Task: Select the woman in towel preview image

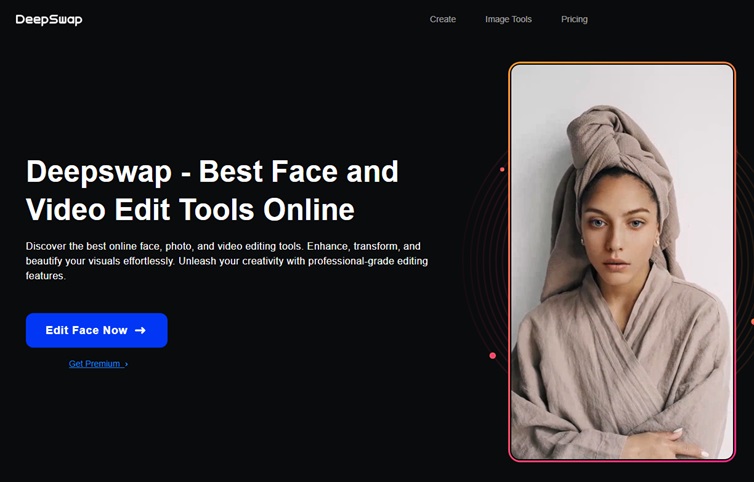Action: (622, 262)
